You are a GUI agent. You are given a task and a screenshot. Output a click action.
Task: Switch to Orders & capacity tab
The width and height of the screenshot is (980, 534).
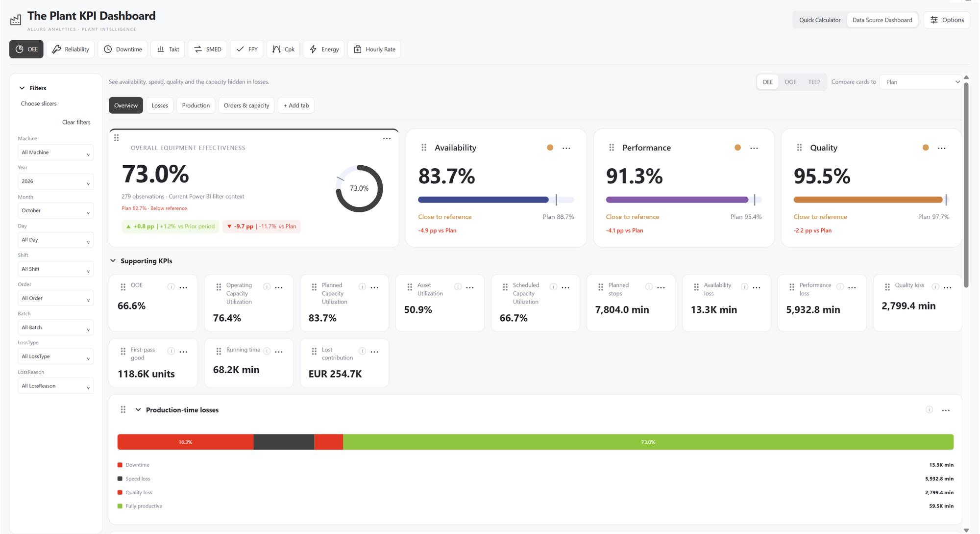point(246,105)
